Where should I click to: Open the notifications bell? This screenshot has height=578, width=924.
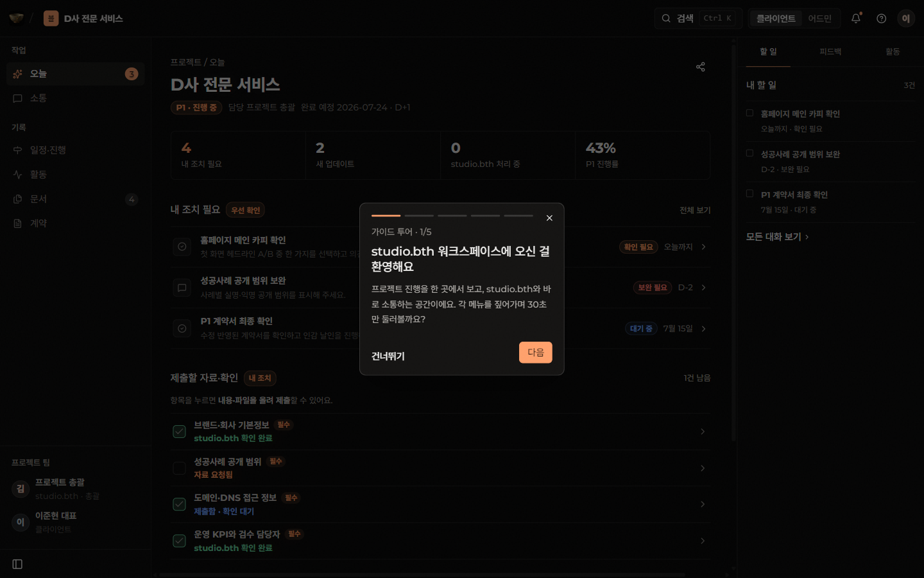[856, 18]
